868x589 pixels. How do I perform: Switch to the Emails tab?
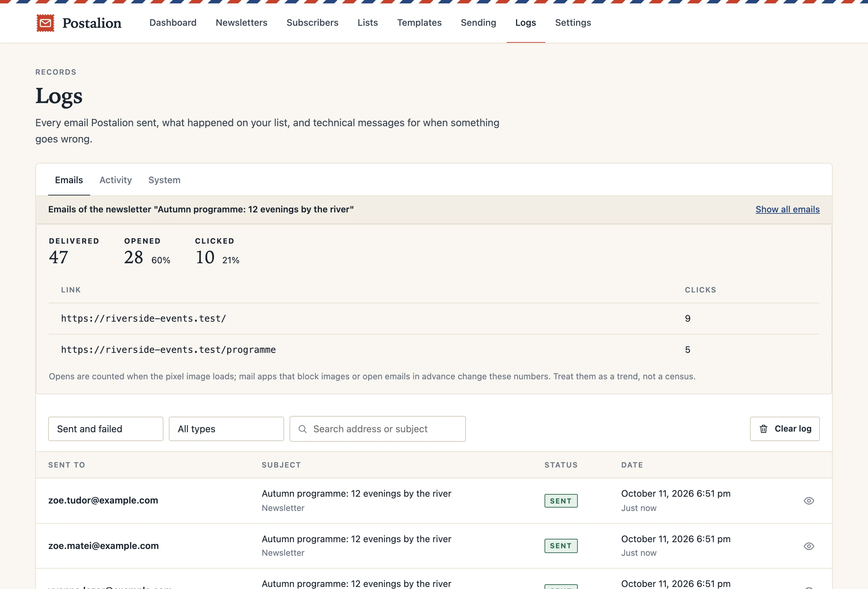(69, 180)
